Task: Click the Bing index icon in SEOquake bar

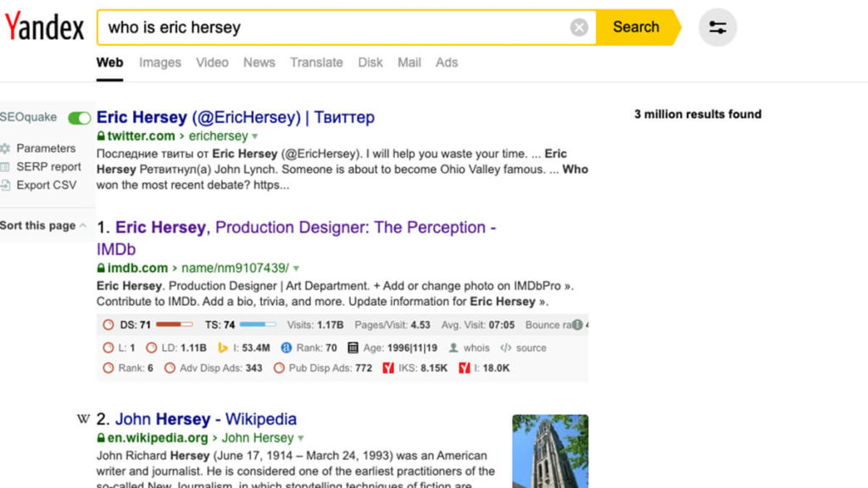Action: 224,347
